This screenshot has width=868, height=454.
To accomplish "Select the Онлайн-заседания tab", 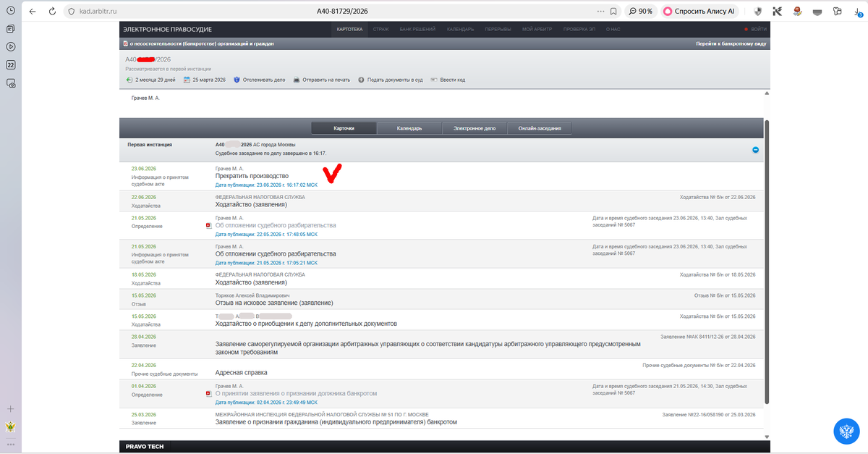I will pyautogui.click(x=540, y=128).
